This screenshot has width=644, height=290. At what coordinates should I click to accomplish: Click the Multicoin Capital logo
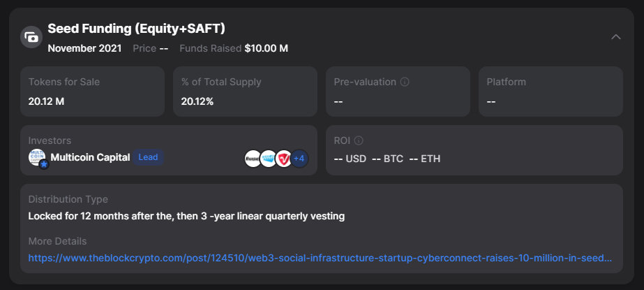36,157
